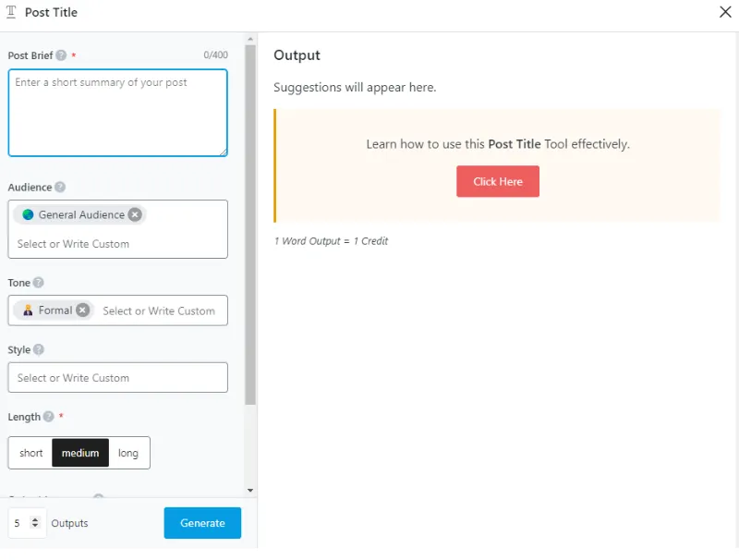Click the Length help icon
This screenshot has height=560, width=739.
tap(49, 417)
